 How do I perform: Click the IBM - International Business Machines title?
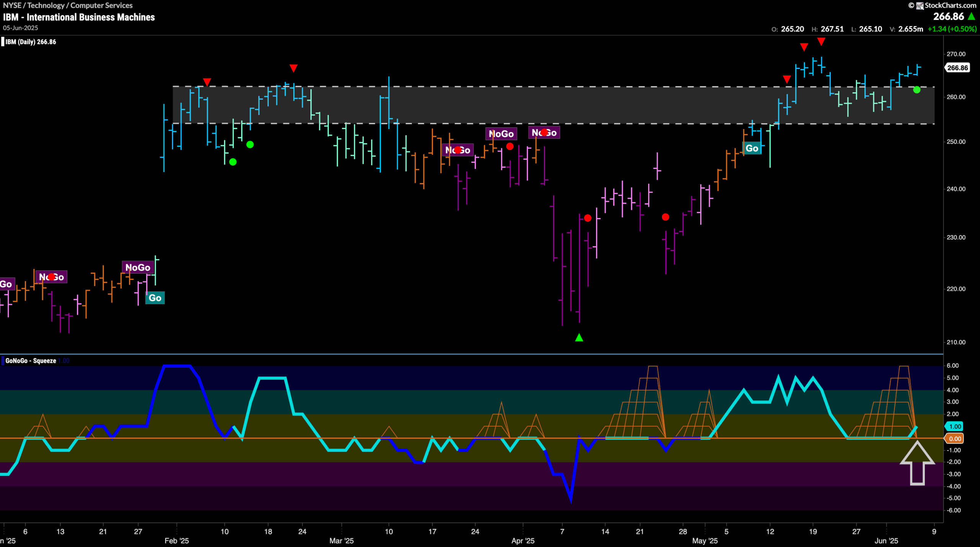pos(79,17)
